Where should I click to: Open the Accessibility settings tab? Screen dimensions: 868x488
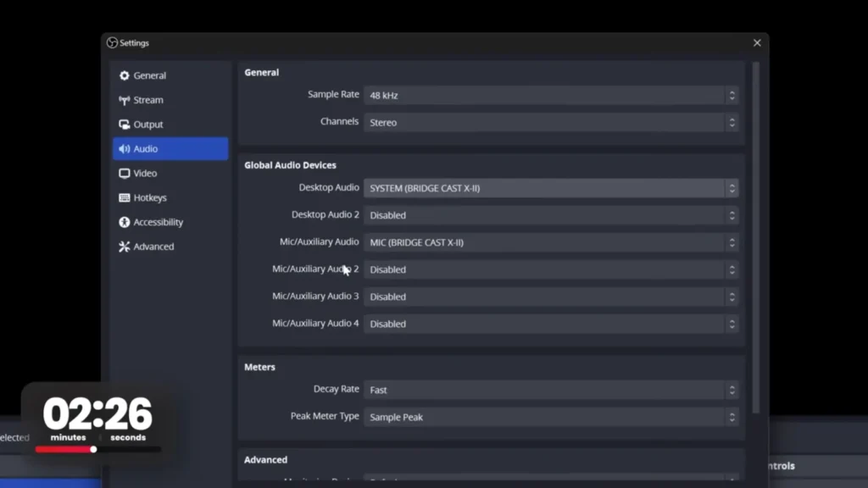click(x=170, y=222)
